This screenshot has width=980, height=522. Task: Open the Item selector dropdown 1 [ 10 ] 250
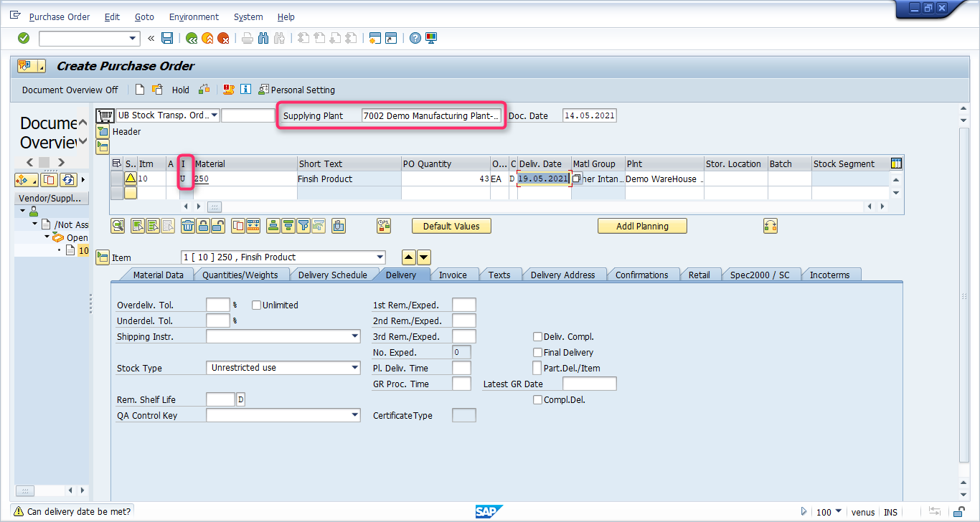coord(380,257)
